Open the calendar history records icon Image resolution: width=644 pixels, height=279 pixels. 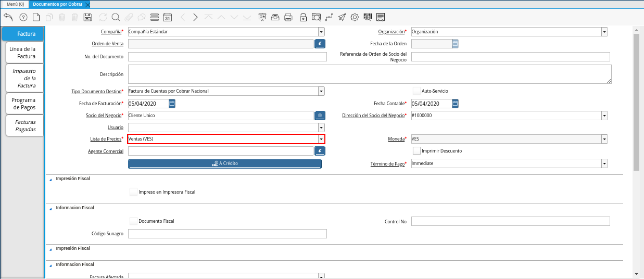(167, 17)
